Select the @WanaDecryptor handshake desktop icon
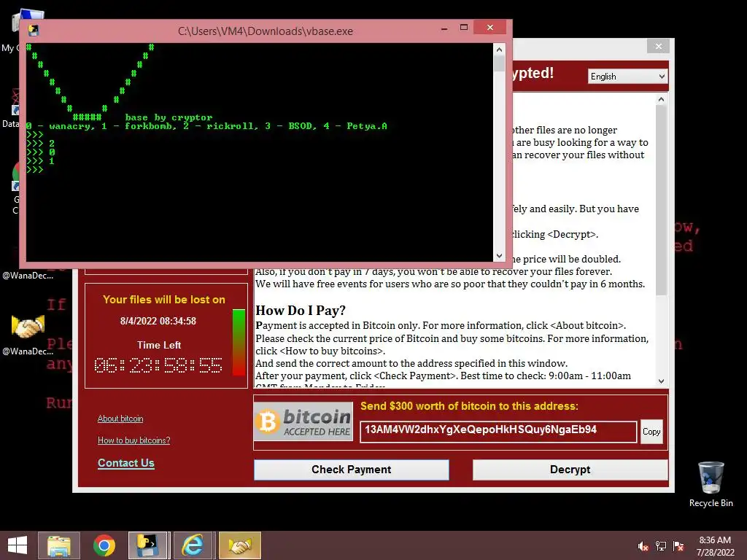The image size is (747, 560). tap(28, 334)
